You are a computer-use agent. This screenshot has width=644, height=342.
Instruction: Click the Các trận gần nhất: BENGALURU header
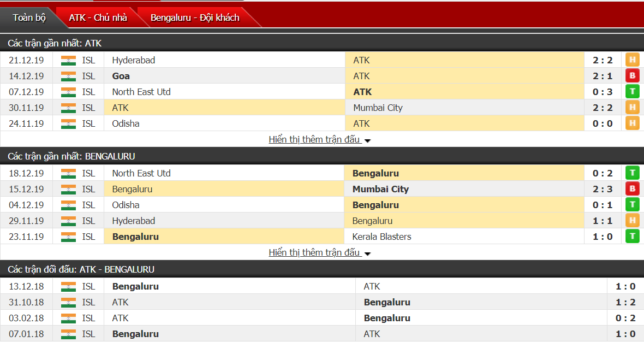coord(71,156)
